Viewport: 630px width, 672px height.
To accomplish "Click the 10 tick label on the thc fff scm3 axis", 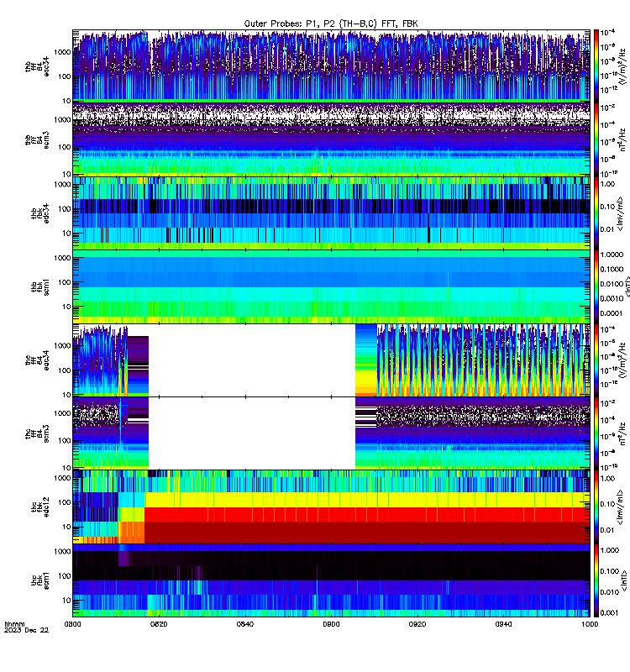I will click(66, 468).
